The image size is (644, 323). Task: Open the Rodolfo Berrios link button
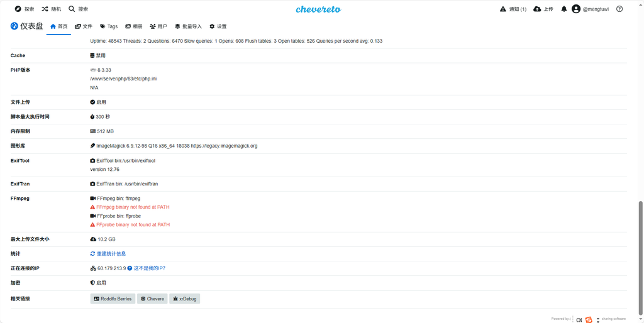(x=113, y=298)
